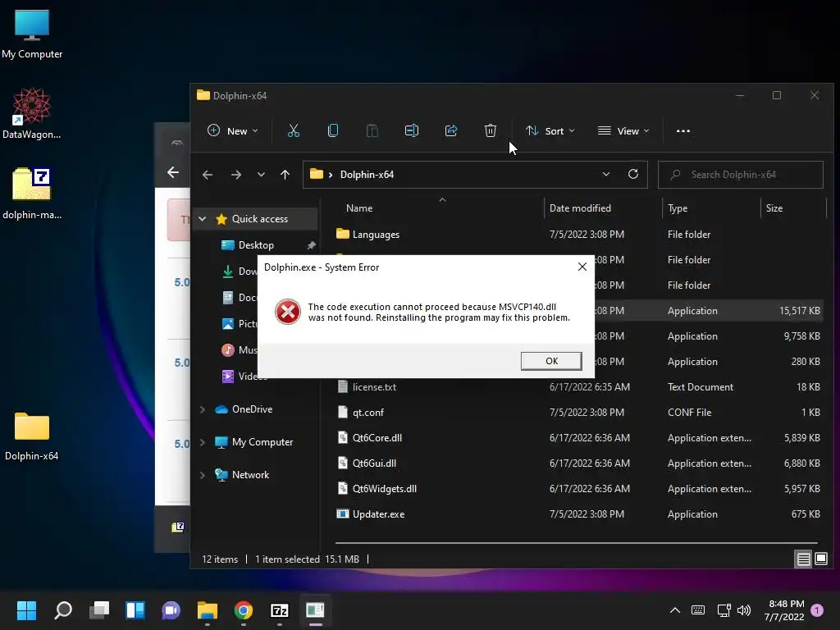Show hidden system tray icons
This screenshot has height=630, width=840.
tap(675, 610)
